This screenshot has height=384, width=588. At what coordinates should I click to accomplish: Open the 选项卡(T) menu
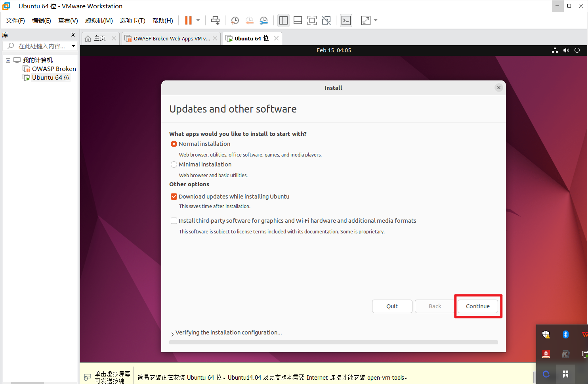(133, 20)
